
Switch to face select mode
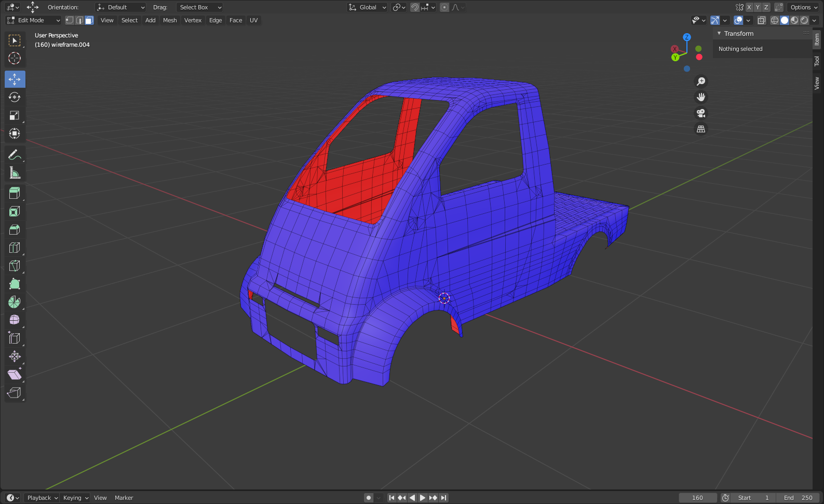[89, 20]
